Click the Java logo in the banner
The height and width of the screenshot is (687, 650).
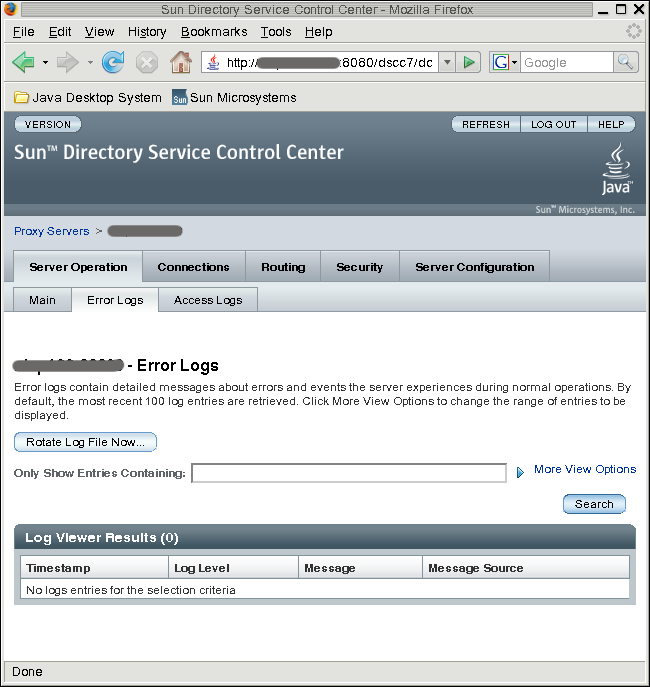coord(617,169)
